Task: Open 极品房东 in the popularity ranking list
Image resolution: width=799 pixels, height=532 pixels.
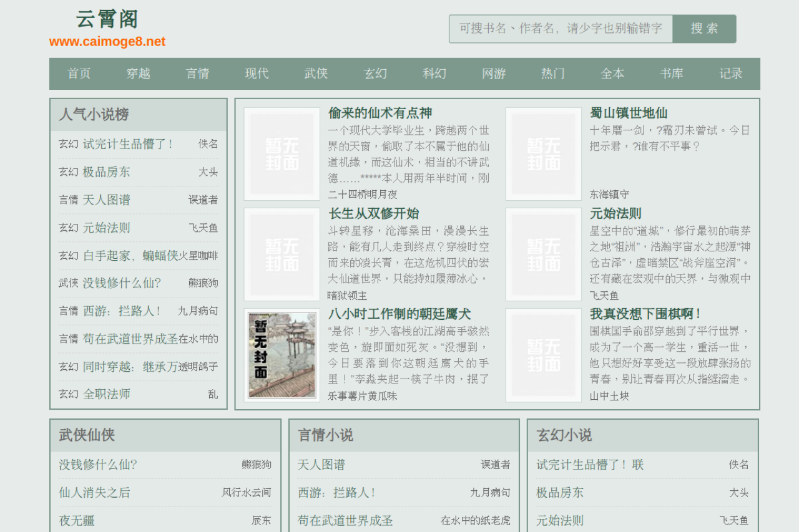Action: click(107, 172)
